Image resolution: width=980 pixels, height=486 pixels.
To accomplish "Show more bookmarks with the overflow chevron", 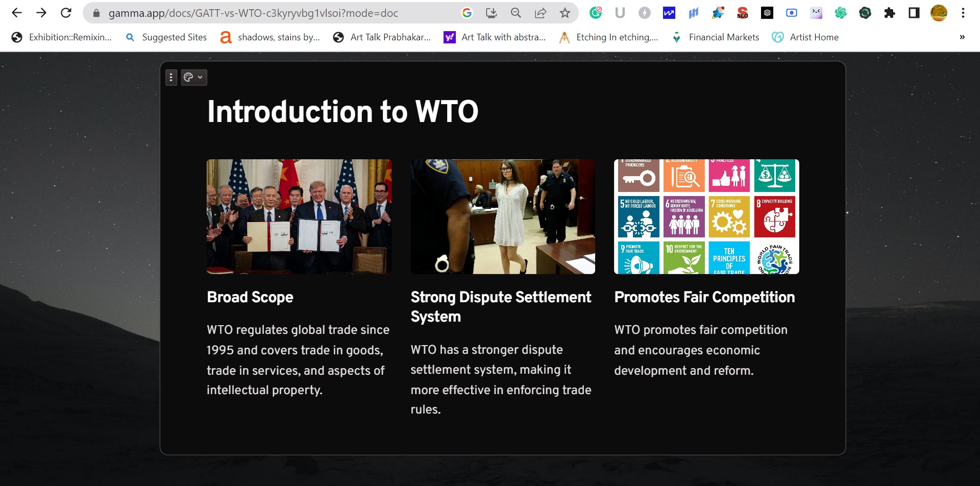I will [962, 37].
